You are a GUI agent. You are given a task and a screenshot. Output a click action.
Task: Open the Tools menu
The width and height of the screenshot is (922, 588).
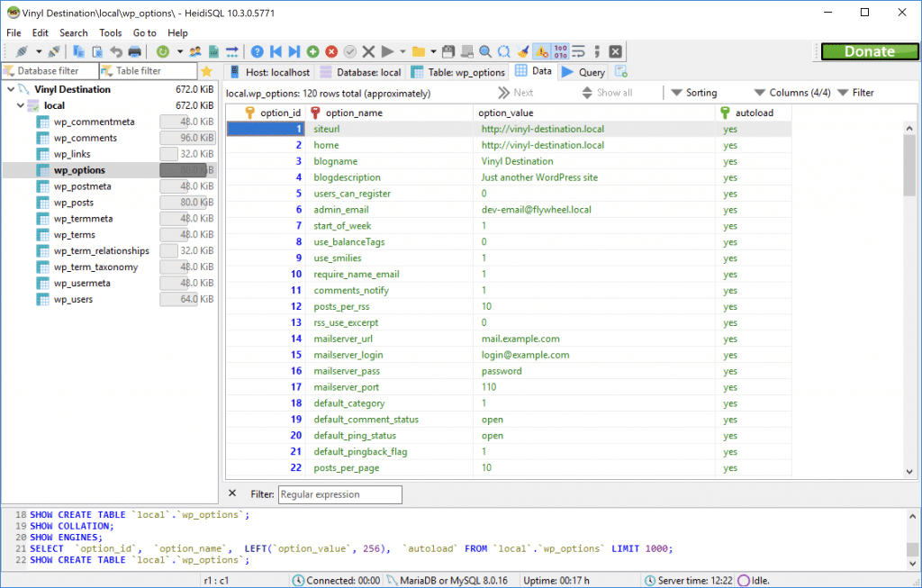click(x=110, y=32)
